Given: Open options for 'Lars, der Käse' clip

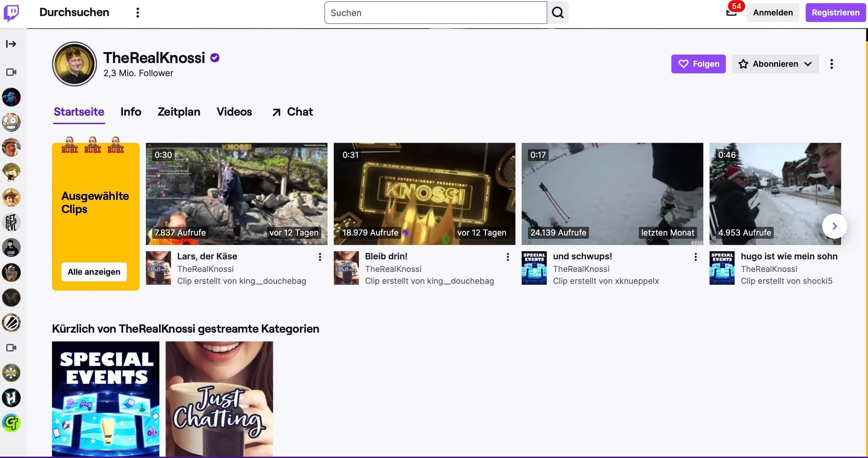Looking at the screenshot, I should pos(320,257).
